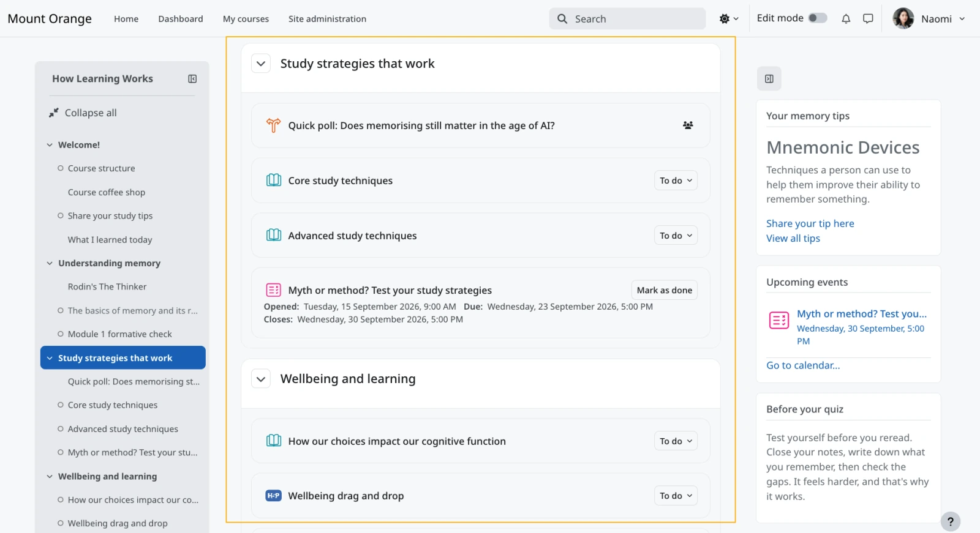
Task: Click into the Search field
Action: (x=627, y=19)
